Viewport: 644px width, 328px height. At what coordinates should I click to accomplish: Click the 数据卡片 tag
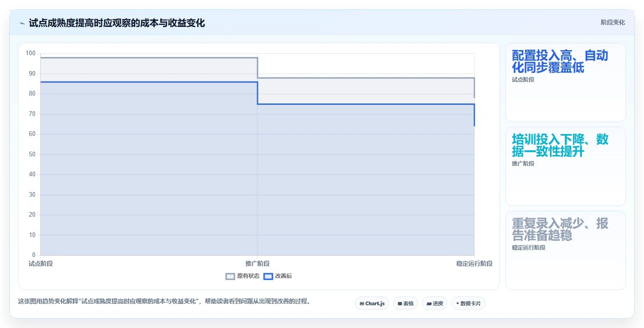pos(468,303)
